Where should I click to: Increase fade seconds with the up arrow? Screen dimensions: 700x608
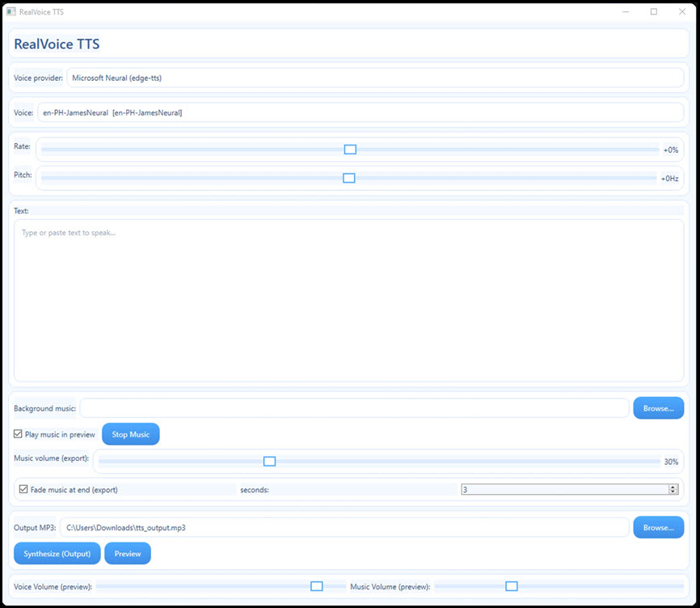tap(673, 487)
